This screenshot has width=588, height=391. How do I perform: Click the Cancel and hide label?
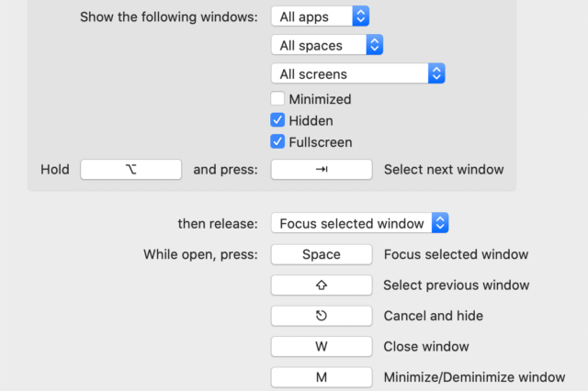434,316
